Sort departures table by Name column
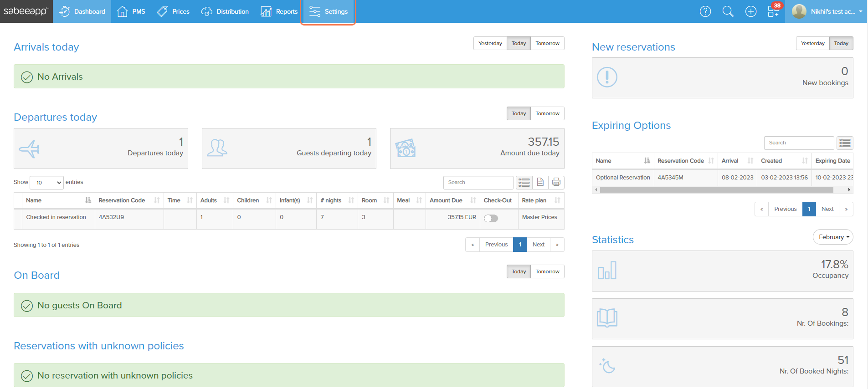This screenshot has width=868, height=389. click(x=58, y=200)
